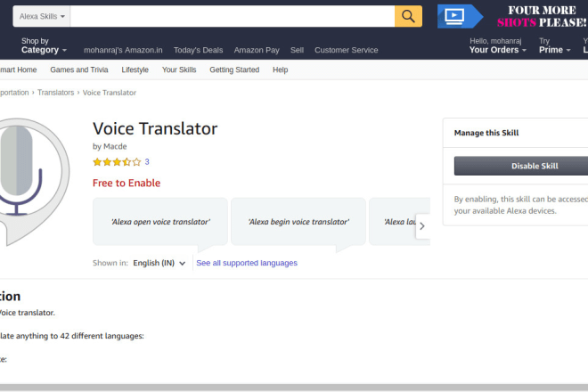The height and width of the screenshot is (392, 588).
Task: Click the Prime Video play icon banner
Action: pyautogui.click(x=460, y=16)
